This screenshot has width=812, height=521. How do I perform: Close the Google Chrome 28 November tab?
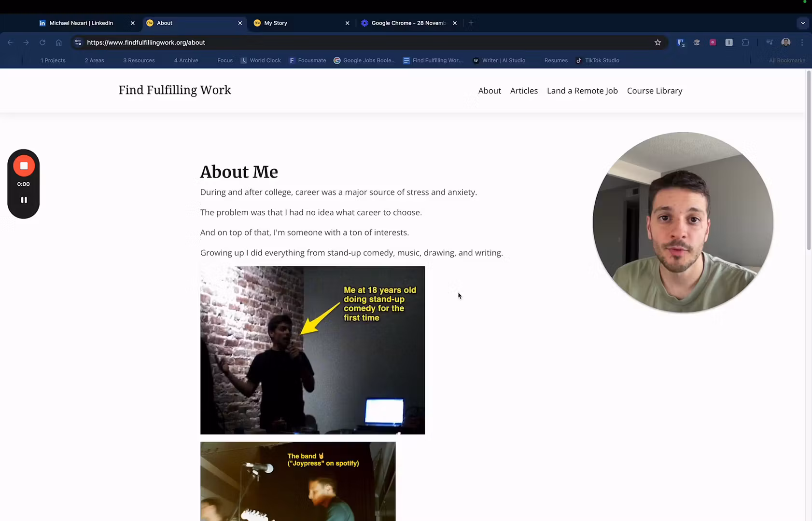(455, 23)
